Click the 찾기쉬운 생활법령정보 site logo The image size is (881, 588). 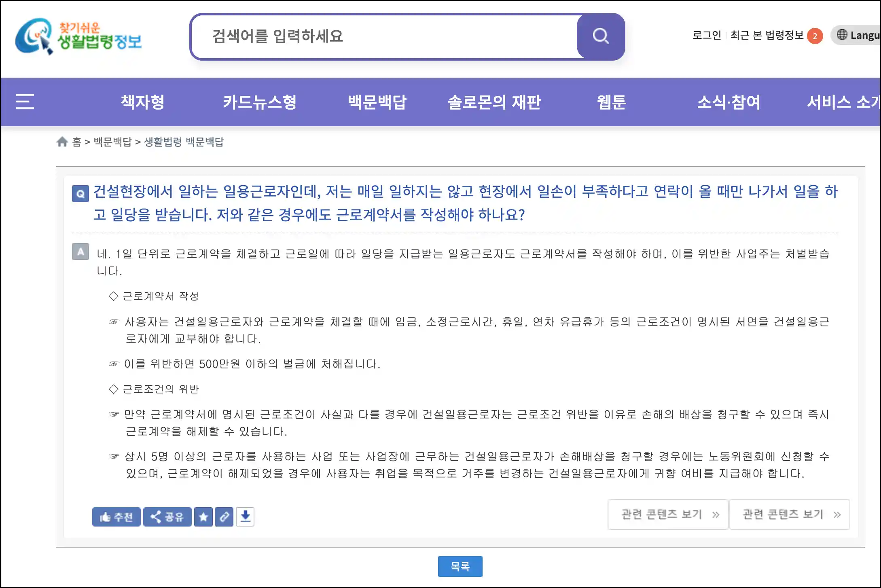click(78, 36)
